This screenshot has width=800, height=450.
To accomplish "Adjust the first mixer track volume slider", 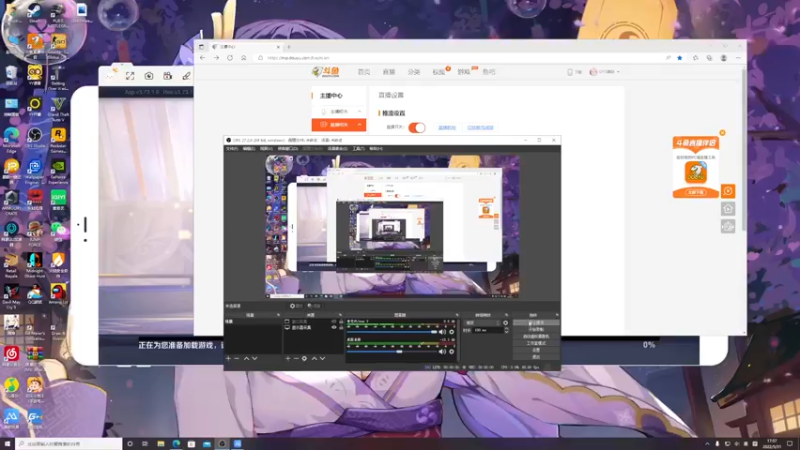I will click(393, 332).
